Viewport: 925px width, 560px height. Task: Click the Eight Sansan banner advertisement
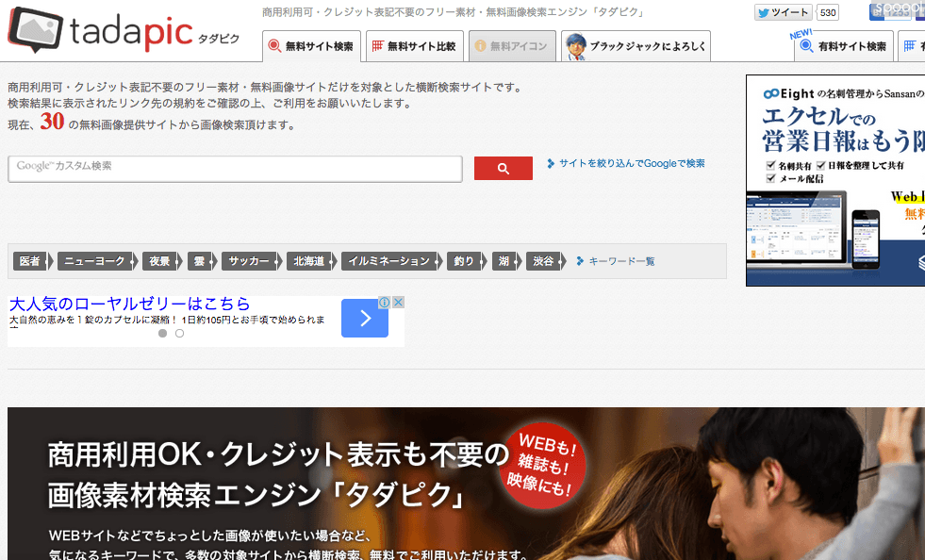point(835,181)
